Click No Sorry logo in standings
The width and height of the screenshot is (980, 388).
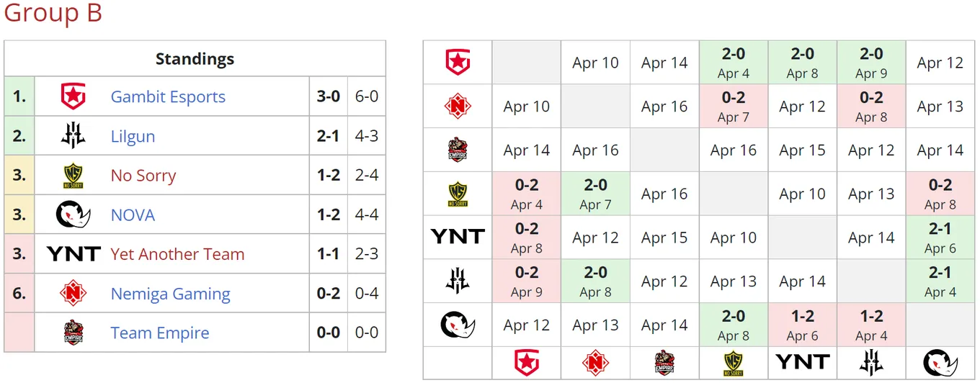(73, 175)
